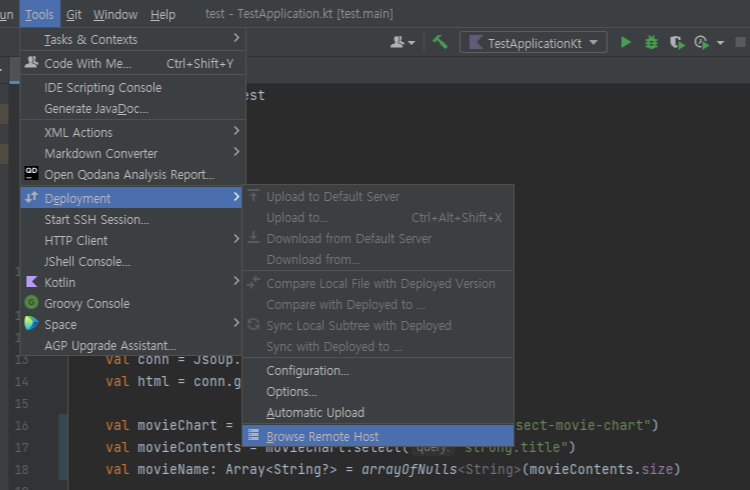Open deployment Configuration...
This screenshot has height=490, width=750.
point(378,370)
